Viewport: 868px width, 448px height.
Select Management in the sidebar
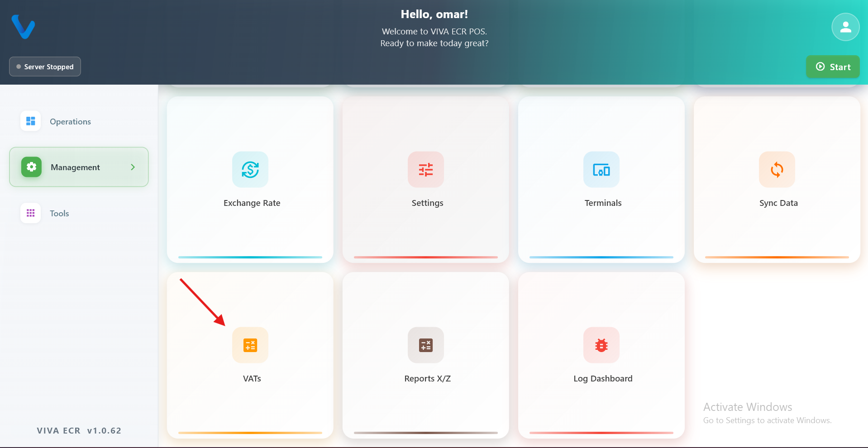[x=79, y=167]
